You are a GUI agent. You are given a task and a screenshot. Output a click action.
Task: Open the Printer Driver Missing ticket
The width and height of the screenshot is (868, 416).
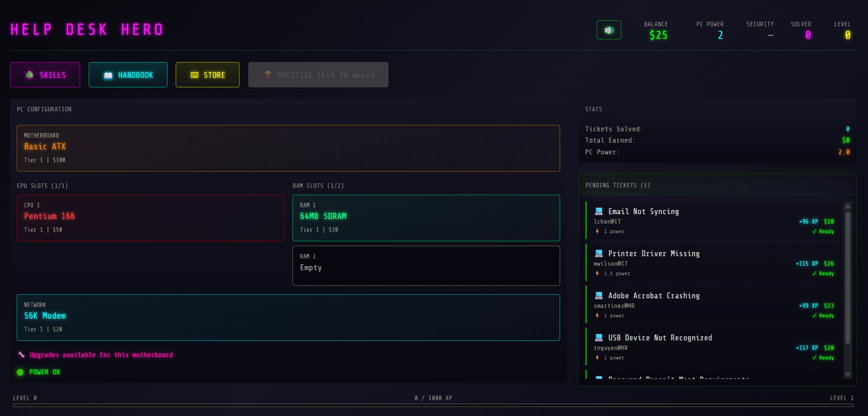714,263
